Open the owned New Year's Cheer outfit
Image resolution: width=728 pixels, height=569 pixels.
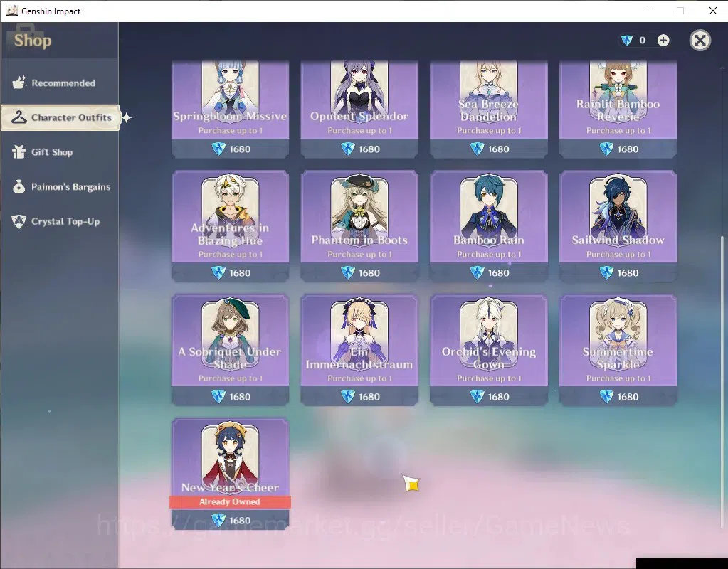(x=231, y=474)
